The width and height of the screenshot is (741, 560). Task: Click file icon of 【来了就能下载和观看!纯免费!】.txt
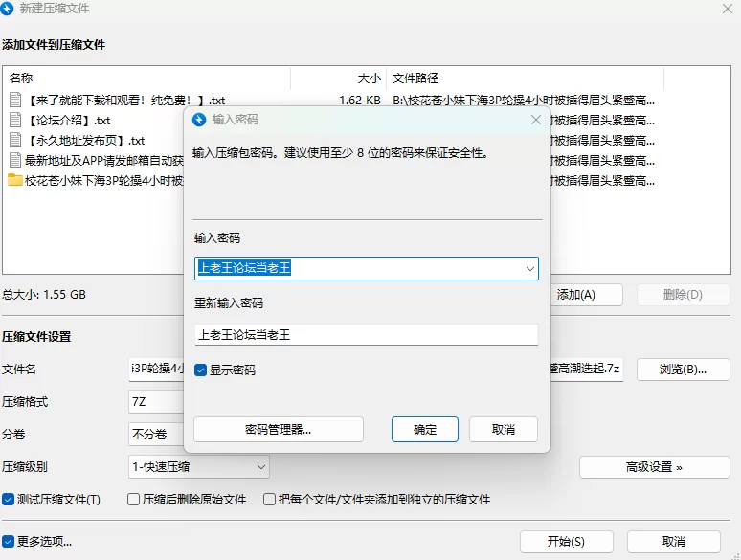click(15, 100)
